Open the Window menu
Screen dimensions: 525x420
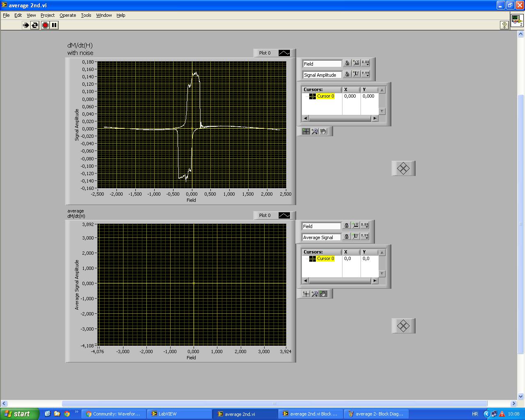click(x=104, y=15)
